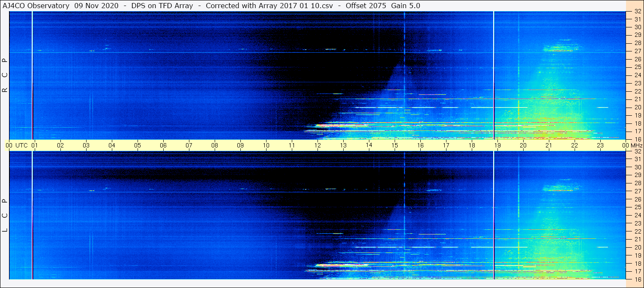Click the "15" hour mark
This screenshot has height=288, width=644.
pos(395,145)
